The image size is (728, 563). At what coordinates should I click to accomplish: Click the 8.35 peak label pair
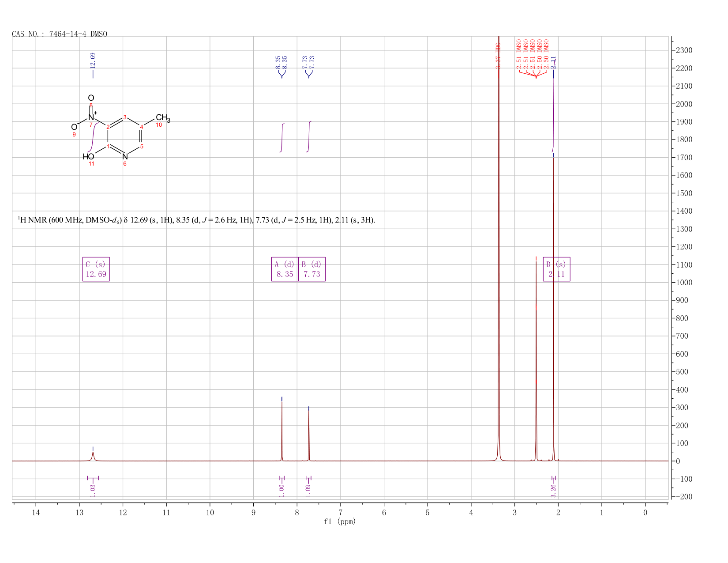coord(281,62)
